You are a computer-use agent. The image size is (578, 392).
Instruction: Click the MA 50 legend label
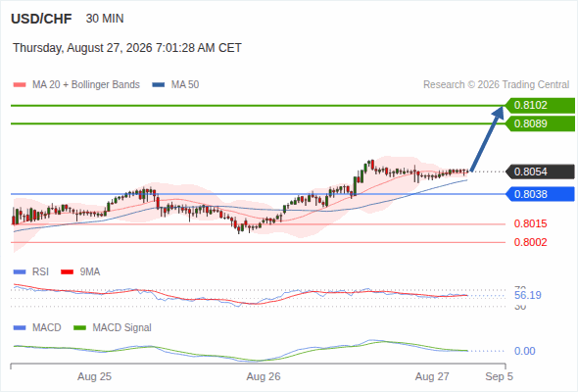coord(185,85)
